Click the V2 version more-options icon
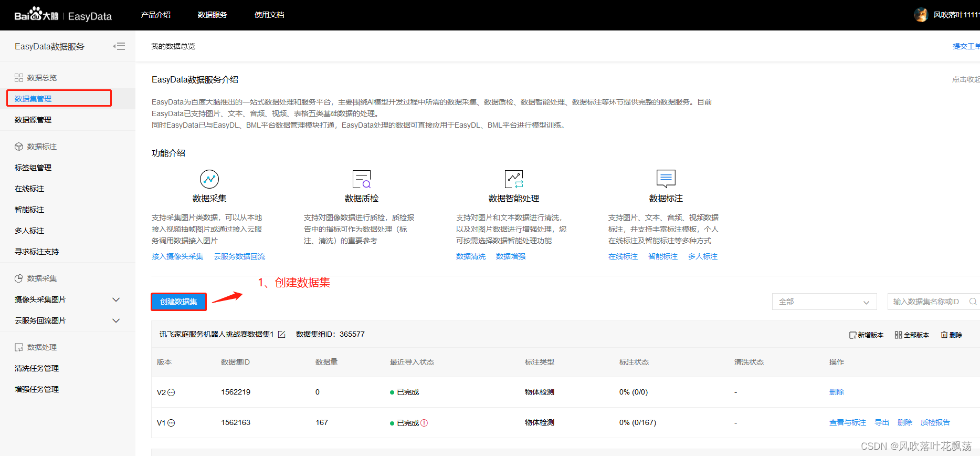The width and height of the screenshot is (980, 456). coord(171,392)
